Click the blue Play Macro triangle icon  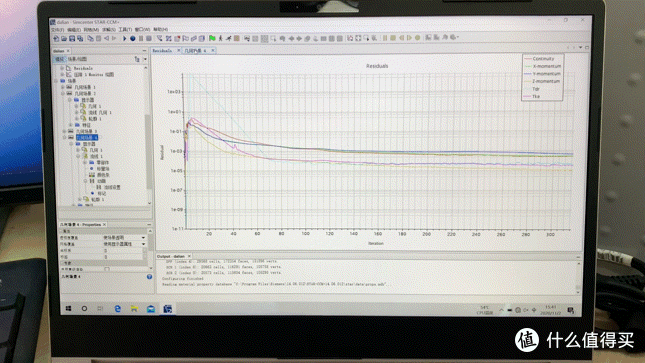(x=125, y=39)
